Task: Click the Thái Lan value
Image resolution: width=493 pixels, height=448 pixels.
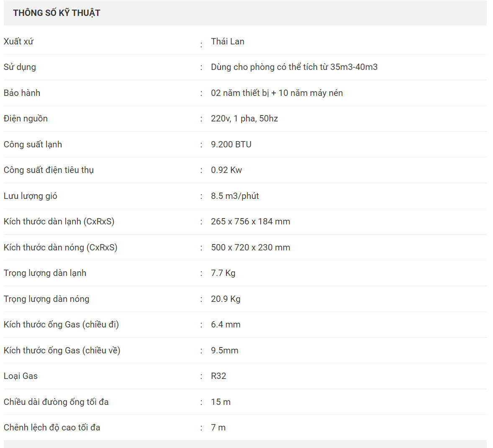Action: coord(227,41)
